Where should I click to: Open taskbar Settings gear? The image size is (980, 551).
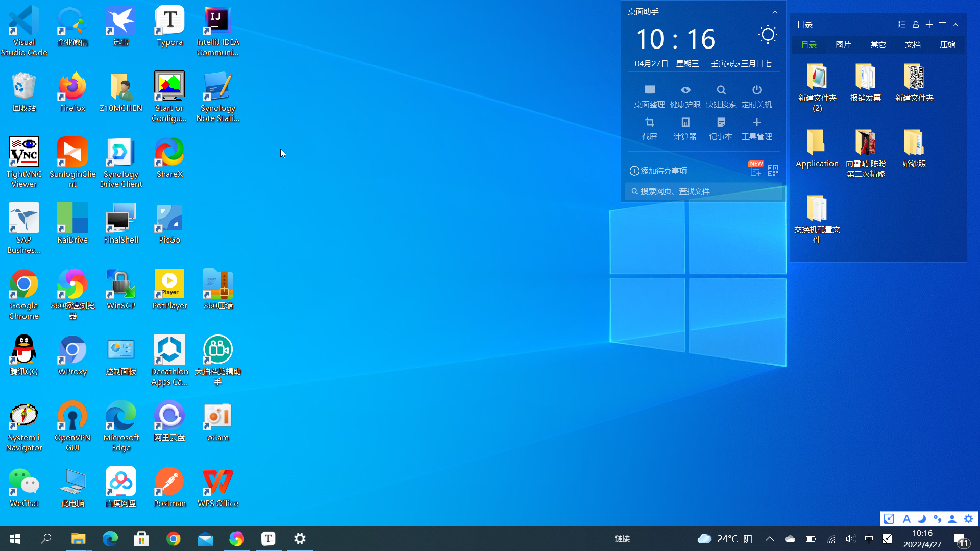300,538
